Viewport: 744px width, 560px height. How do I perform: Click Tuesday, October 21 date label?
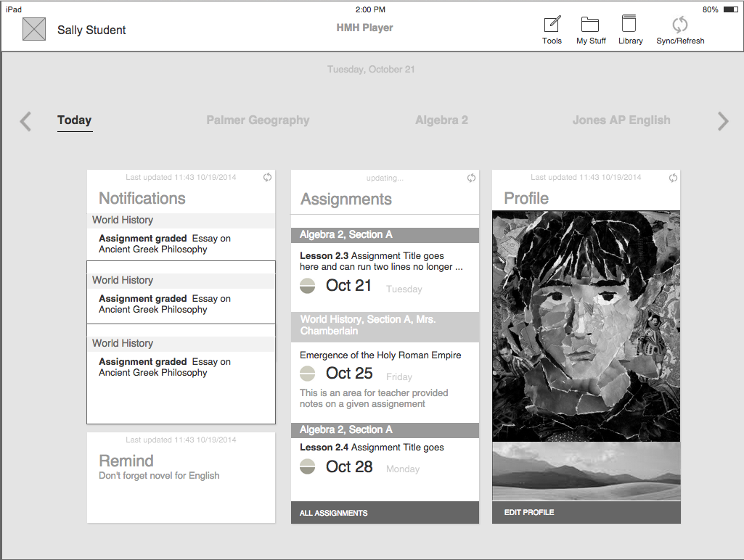[371, 69]
